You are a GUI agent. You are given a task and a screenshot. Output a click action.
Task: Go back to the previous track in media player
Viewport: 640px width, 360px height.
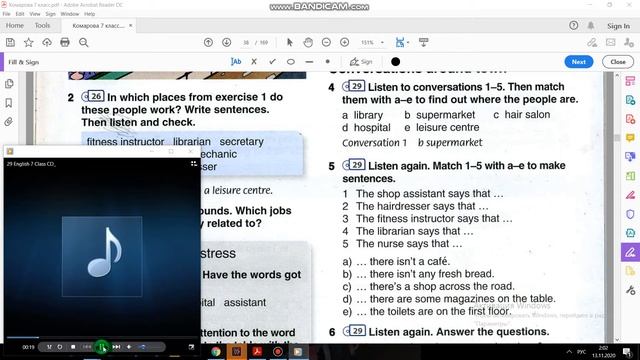pos(87,347)
